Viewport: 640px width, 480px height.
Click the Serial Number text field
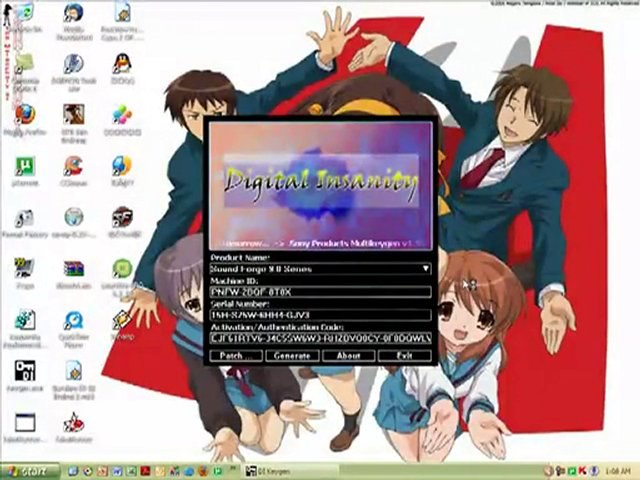[x=320, y=315]
